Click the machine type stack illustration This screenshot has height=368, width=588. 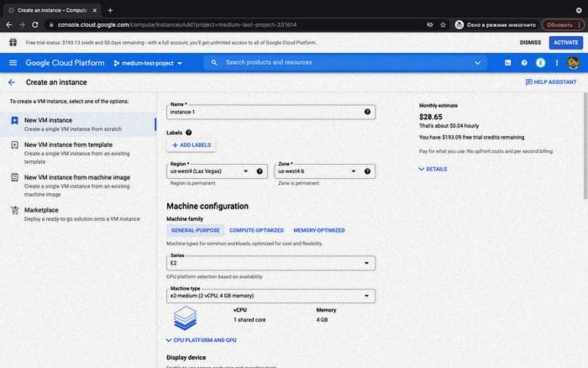(x=185, y=318)
